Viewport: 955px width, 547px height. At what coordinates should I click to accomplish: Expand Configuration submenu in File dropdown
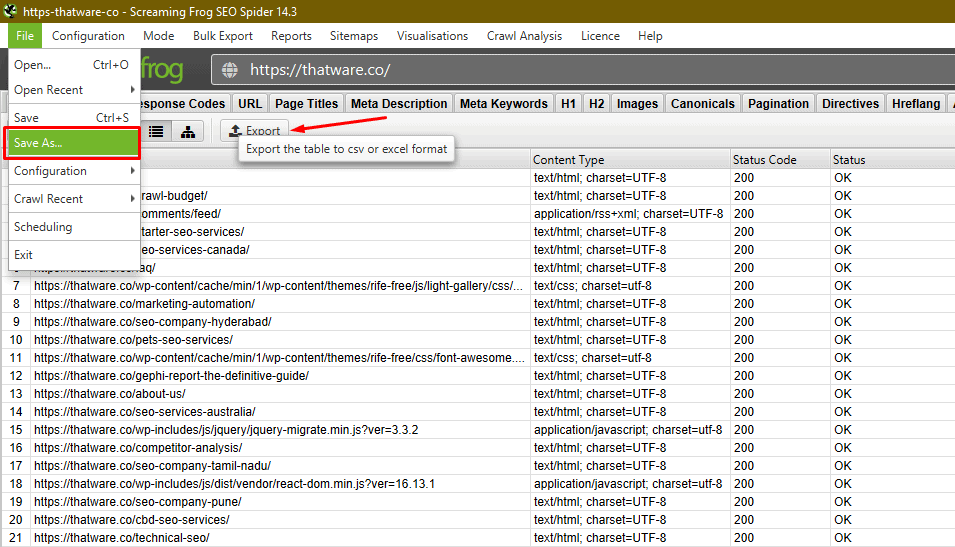74,171
